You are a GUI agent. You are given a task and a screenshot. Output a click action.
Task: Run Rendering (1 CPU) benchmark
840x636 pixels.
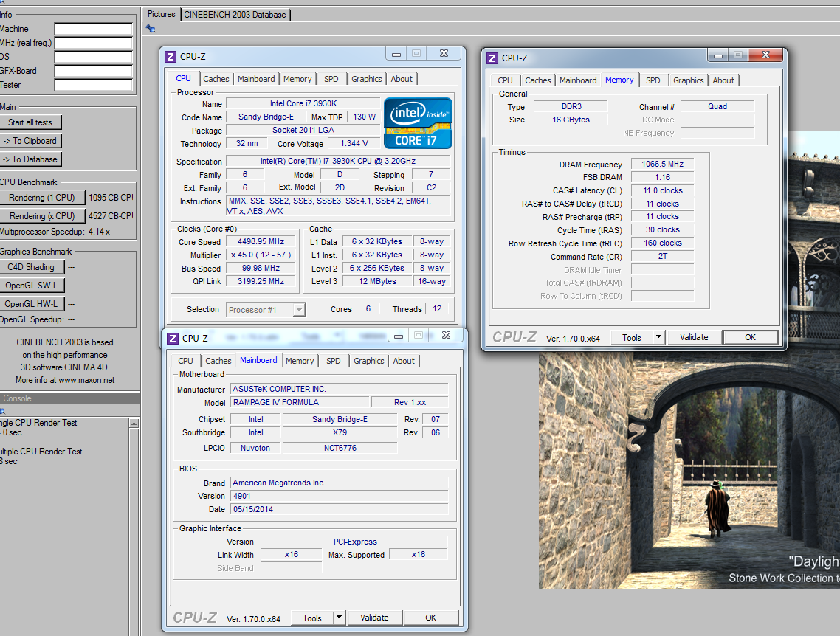(42, 198)
